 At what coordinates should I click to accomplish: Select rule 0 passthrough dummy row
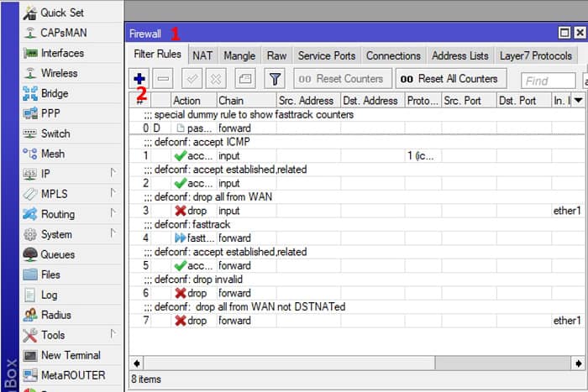pos(357,128)
